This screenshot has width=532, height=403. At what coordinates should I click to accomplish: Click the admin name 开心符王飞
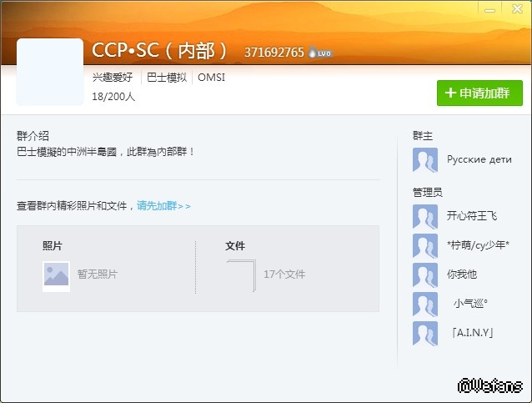[472, 216]
